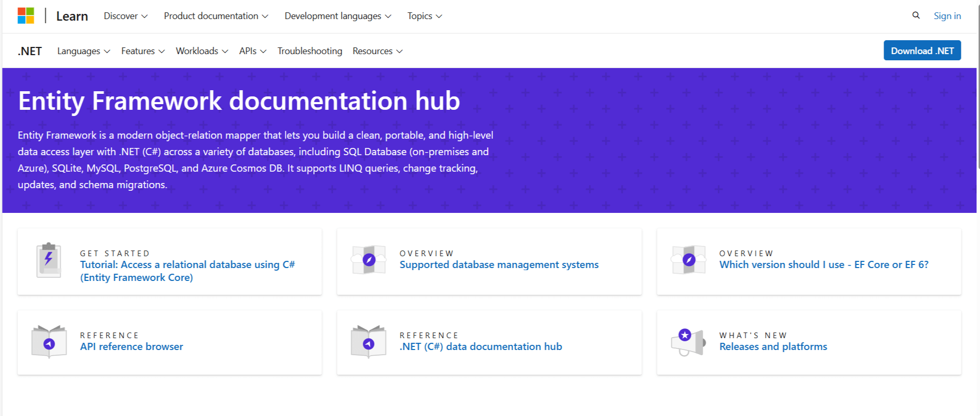Open the Learn home link

click(x=72, y=16)
